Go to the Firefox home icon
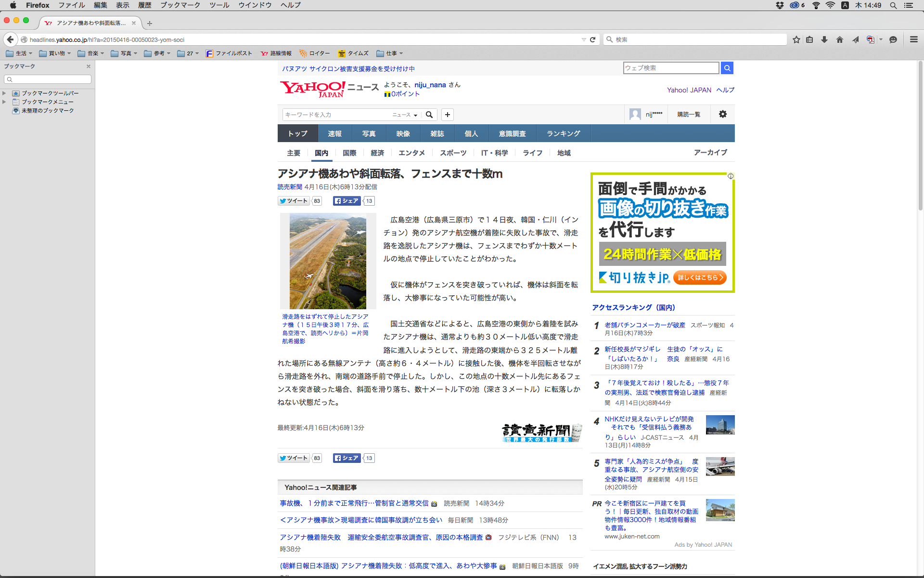Screen dimensions: 924x578 pos(840,39)
